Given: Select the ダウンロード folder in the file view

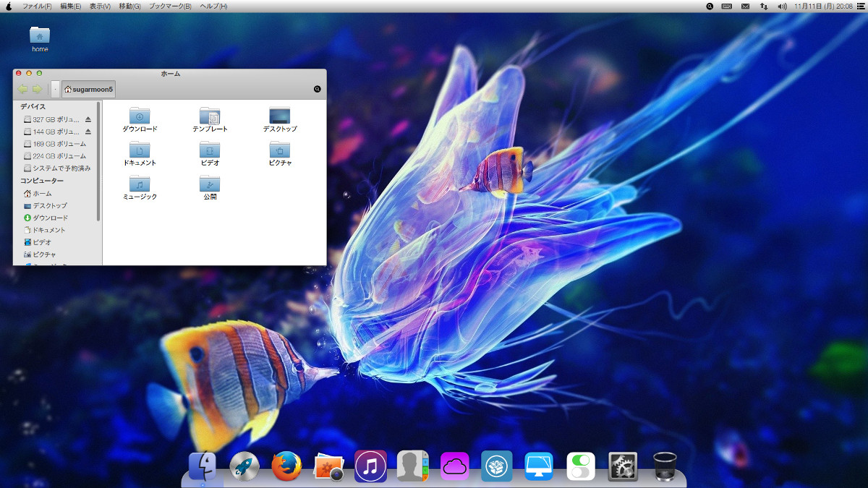Looking at the screenshot, I should [140, 120].
